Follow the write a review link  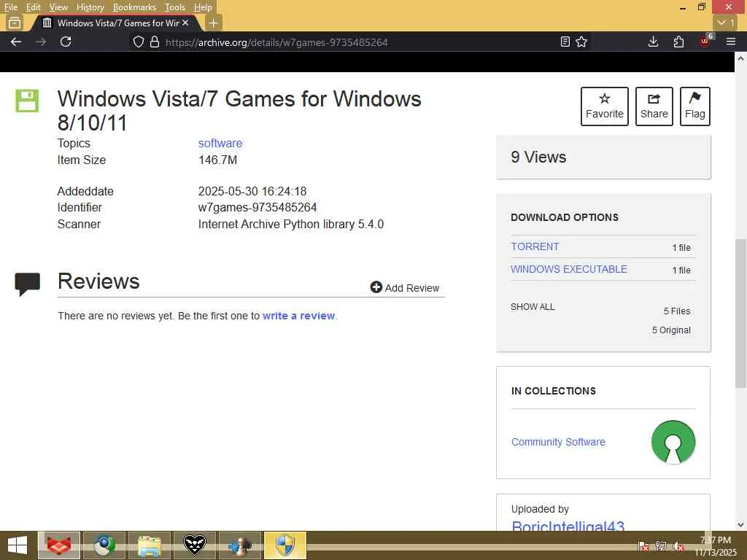(x=298, y=316)
